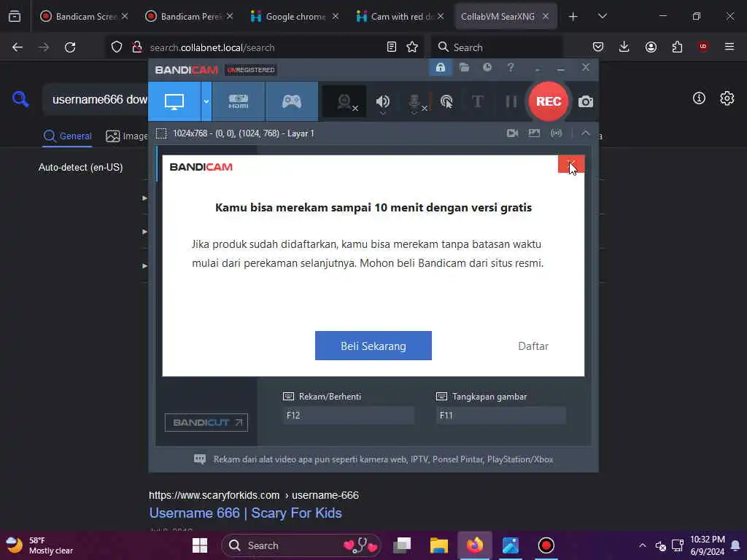Open File Explorer from the taskbar
This screenshot has height=560, width=747.
tap(438, 545)
